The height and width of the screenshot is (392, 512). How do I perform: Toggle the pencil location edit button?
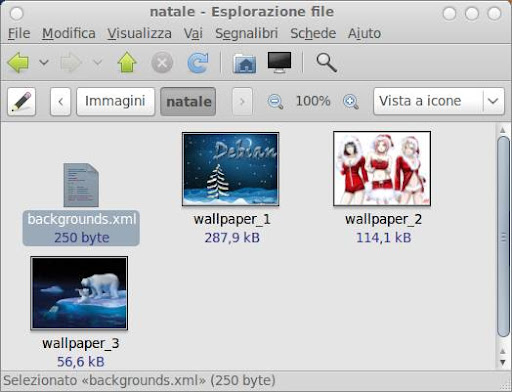click(21, 102)
